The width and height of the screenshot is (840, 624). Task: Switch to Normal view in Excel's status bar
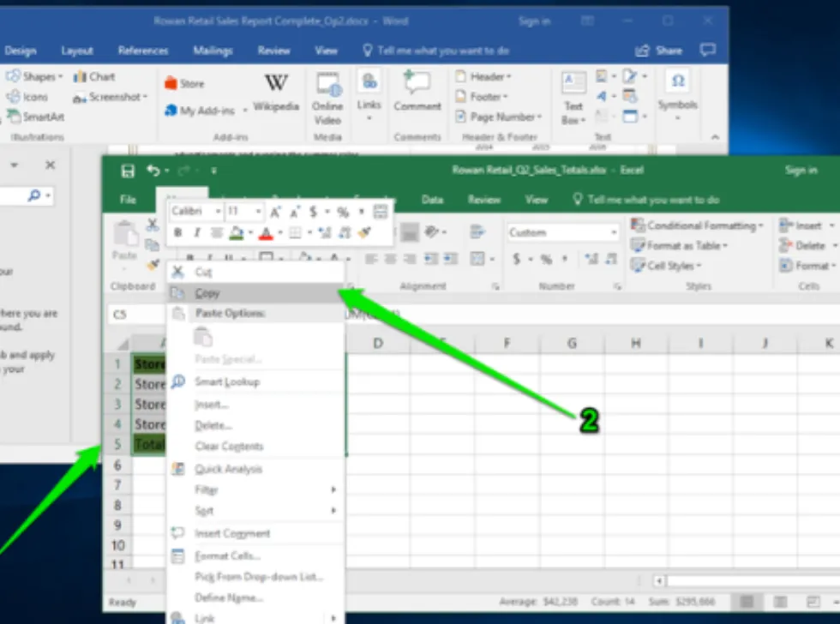pyautogui.click(x=747, y=602)
